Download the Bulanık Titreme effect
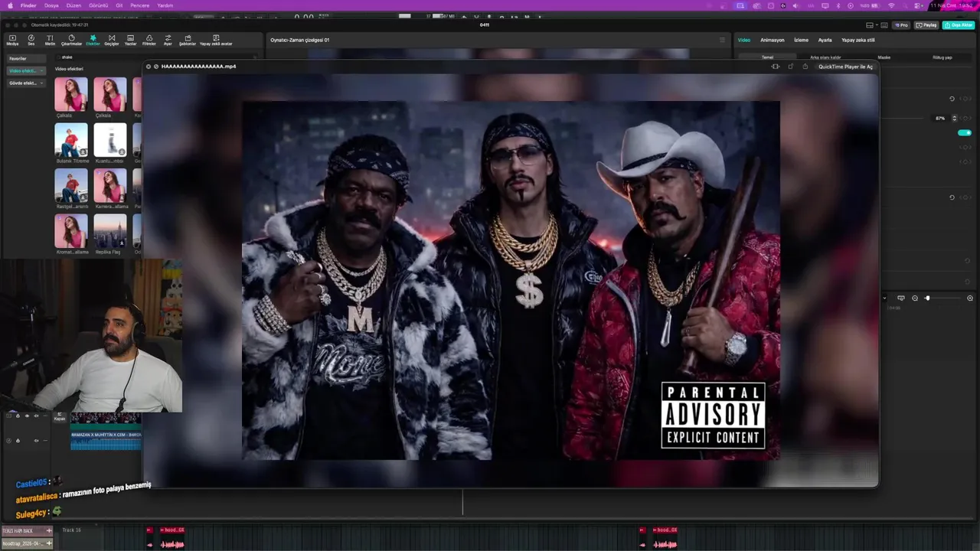The image size is (980, 551). coord(83,152)
